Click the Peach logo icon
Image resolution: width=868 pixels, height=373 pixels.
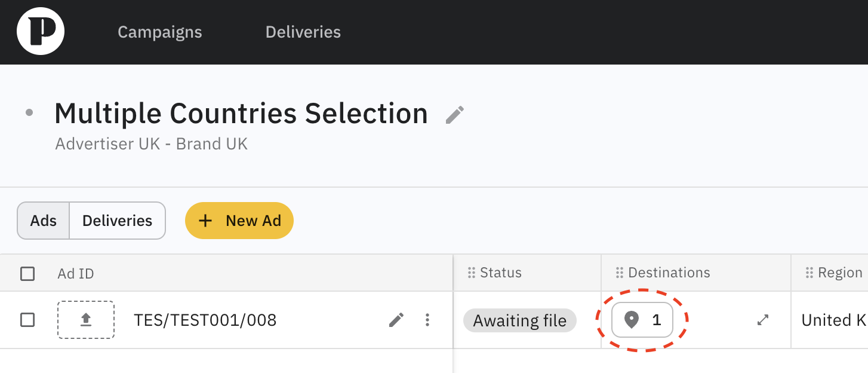(x=41, y=32)
